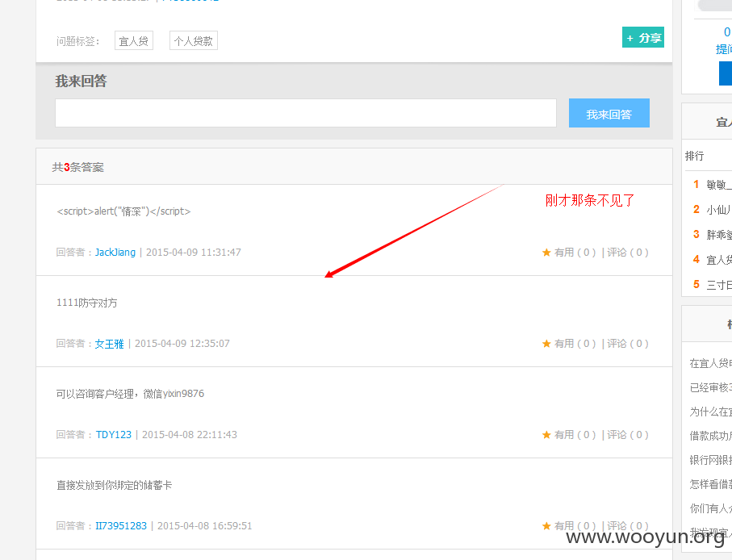
Task: Open the related question 为什么在
Action: coord(711,412)
